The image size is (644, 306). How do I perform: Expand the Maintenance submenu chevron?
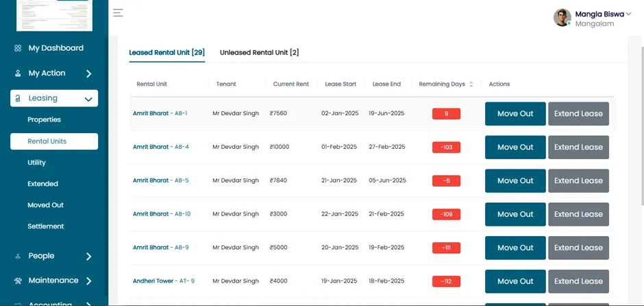pyautogui.click(x=88, y=281)
